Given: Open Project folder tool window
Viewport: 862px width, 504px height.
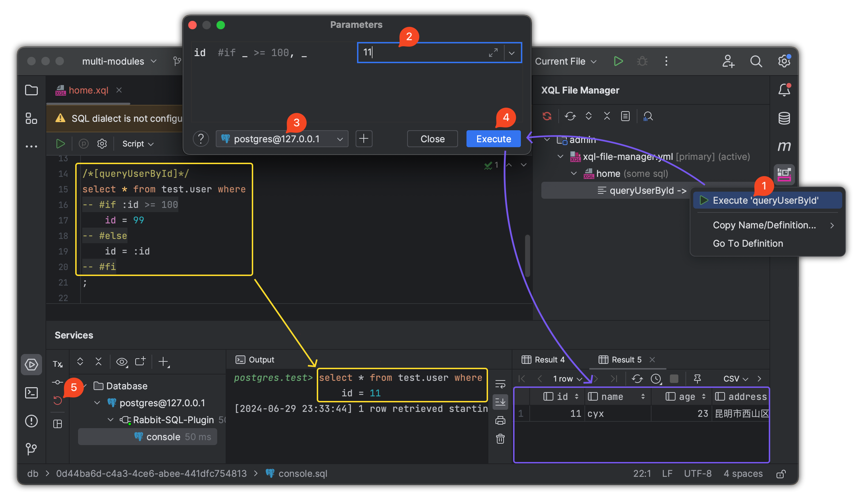Looking at the screenshot, I should click(x=31, y=90).
